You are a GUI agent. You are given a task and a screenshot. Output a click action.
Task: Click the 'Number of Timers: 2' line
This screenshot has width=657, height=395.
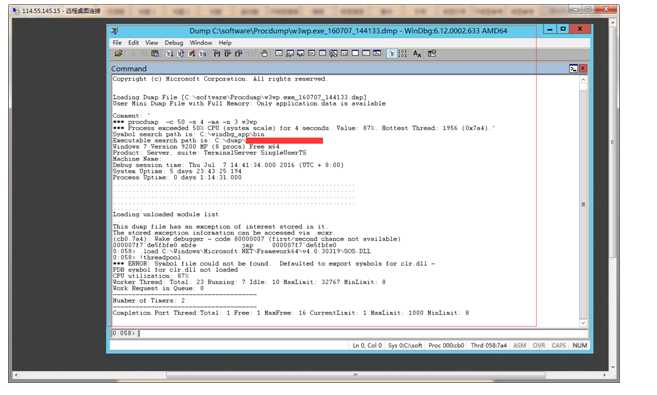[148, 301]
